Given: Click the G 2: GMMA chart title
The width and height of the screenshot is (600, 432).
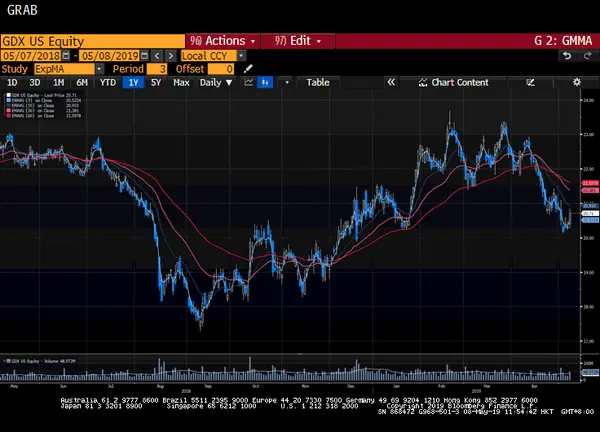Looking at the screenshot, I should pos(563,41).
